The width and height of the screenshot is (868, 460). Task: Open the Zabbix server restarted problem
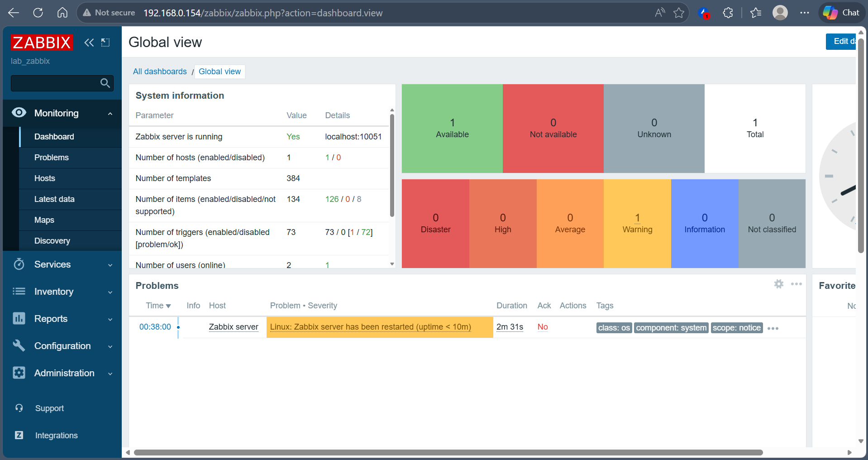[371, 327]
